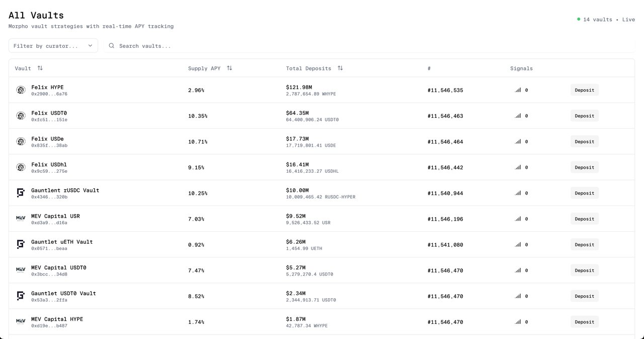Click the signal bars icon for MEV Capital USDT0

518,270
